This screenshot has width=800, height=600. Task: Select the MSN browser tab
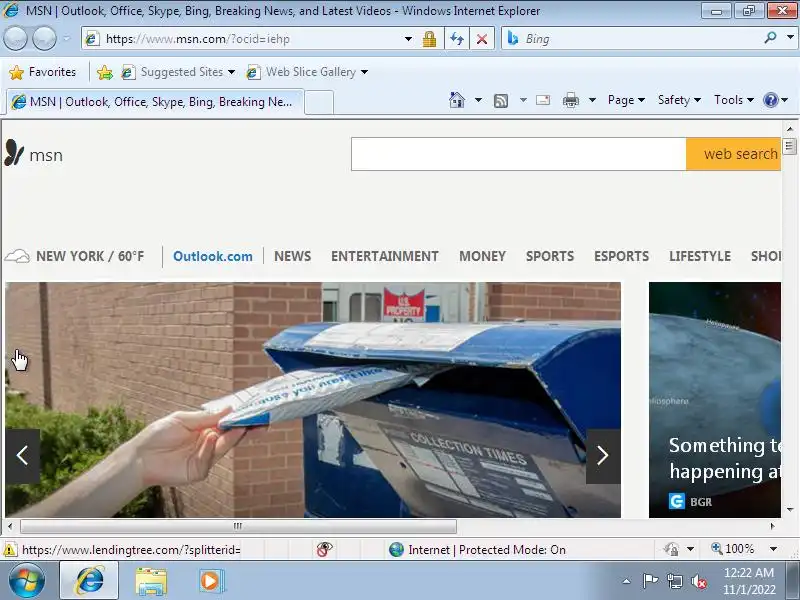click(155, 102)
